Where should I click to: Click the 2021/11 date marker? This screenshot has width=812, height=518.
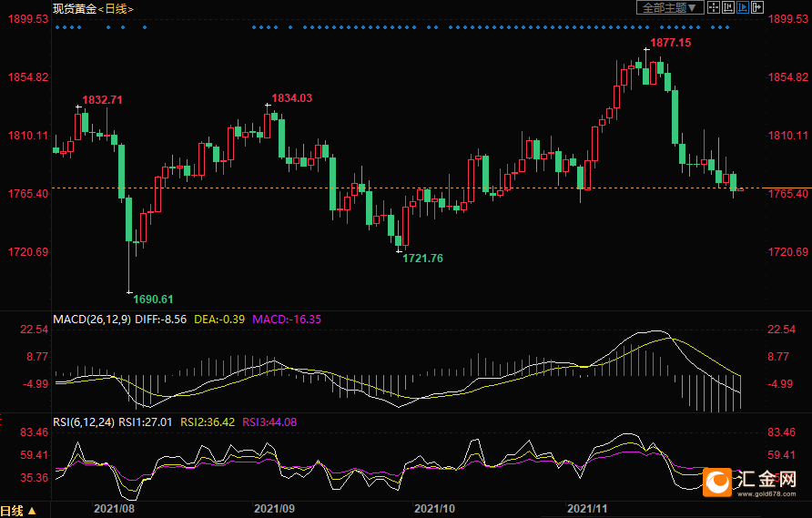(x=587, y=508)
